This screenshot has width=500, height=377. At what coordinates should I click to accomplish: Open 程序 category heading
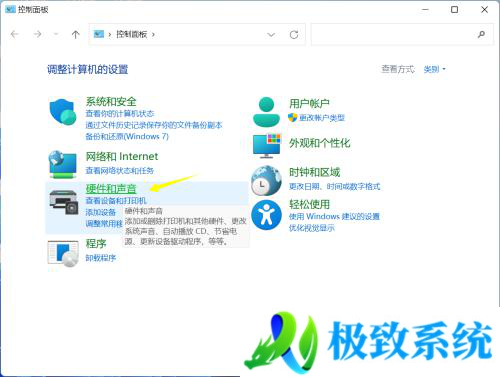pos(96,244)
